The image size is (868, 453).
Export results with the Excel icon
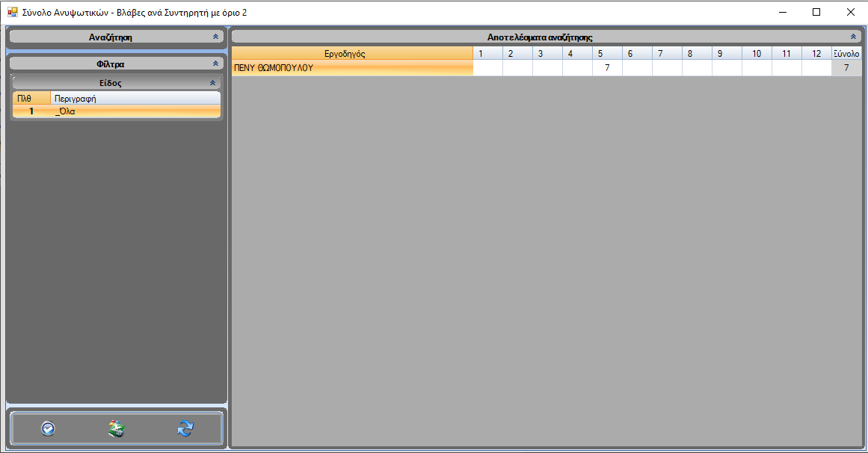coord(116,428)
